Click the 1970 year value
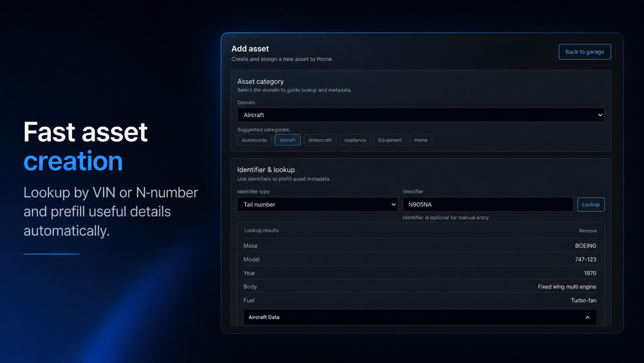 (x=590, y=273)
